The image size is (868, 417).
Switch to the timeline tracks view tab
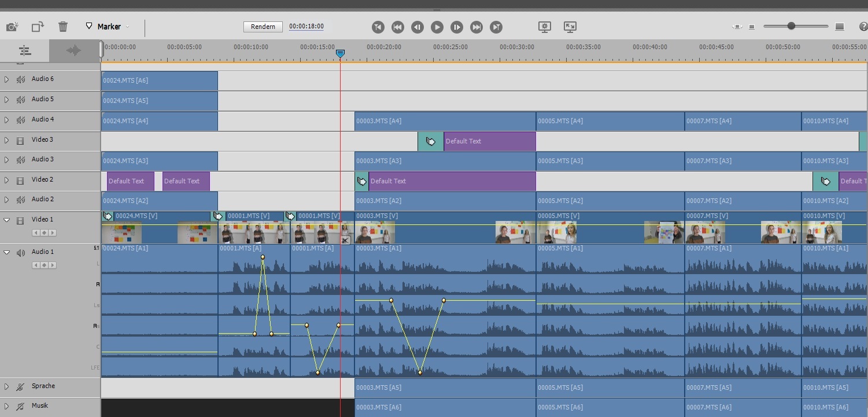coord(24,50)
